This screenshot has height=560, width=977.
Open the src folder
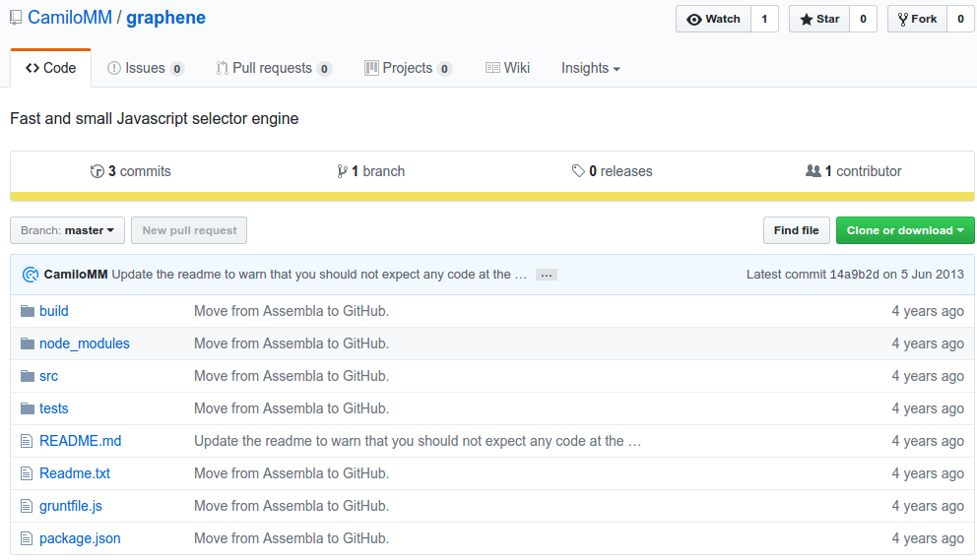pos(48,376)
